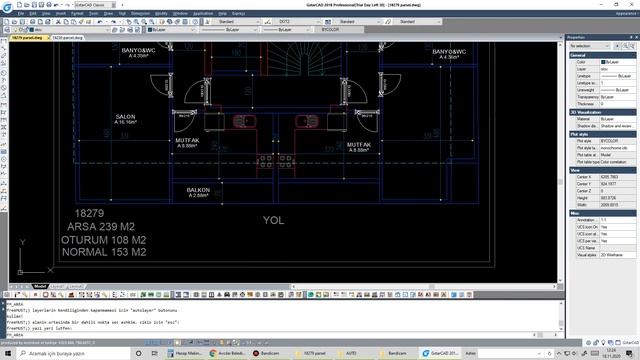Image resolution: width=640 pixels, height=360 pixels.
Task: Collapse the Plot style section
Action: (602, 134)
